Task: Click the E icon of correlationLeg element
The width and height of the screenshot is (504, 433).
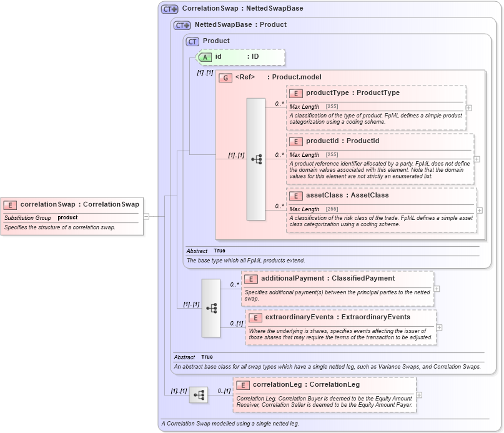Action: pos(243,386)
